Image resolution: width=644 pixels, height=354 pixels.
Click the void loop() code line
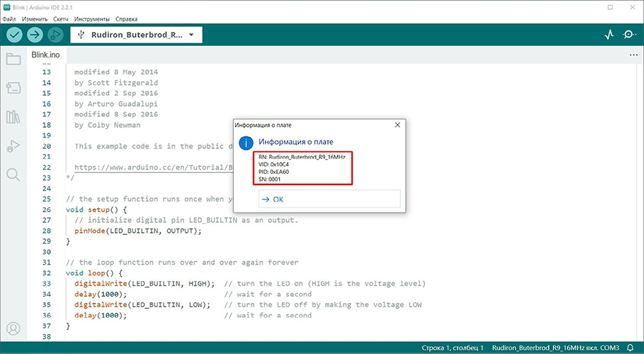[x=94, y=273]
